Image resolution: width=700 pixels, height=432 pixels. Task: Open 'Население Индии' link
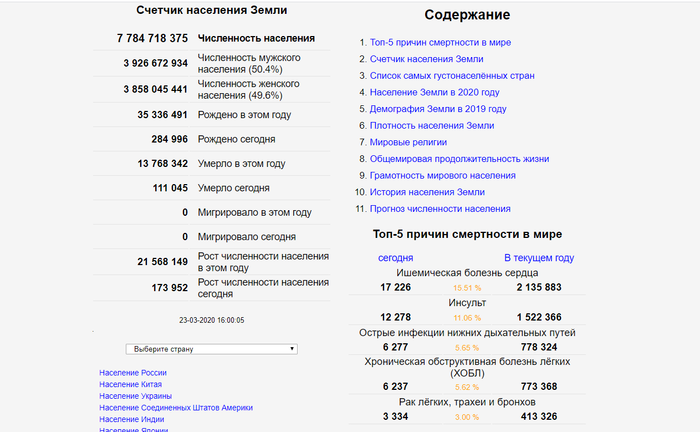[x=132, y=419]
